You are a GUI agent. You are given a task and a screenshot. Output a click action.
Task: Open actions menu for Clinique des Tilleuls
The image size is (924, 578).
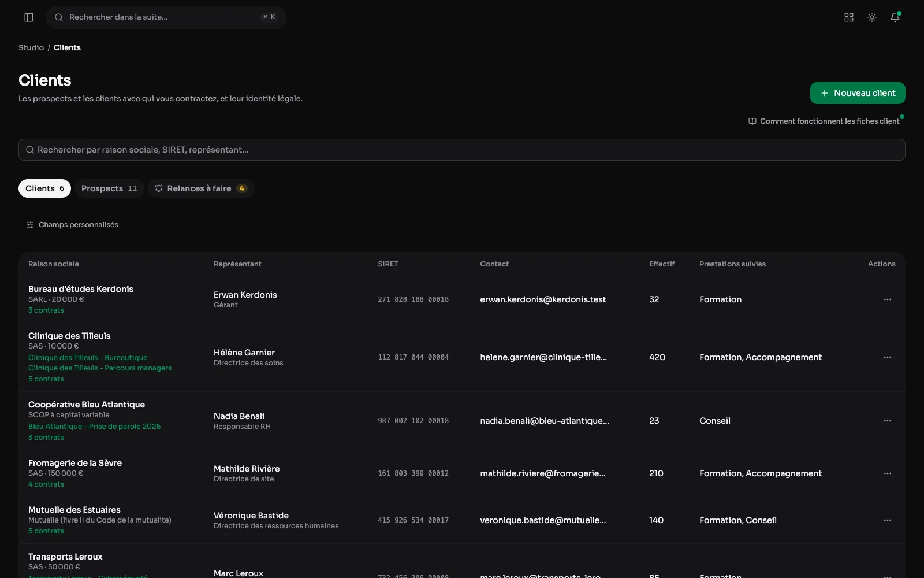888,357
